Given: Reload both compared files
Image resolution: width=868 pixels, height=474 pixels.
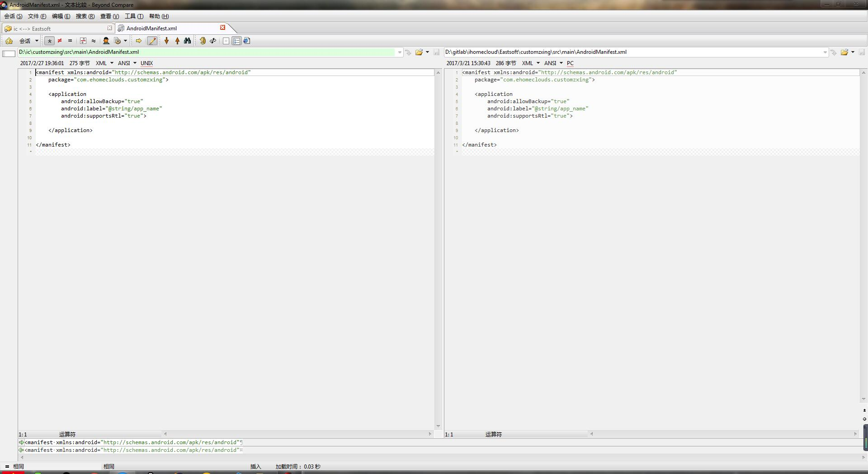Looking at the screenshot, I should click(203, 41).
